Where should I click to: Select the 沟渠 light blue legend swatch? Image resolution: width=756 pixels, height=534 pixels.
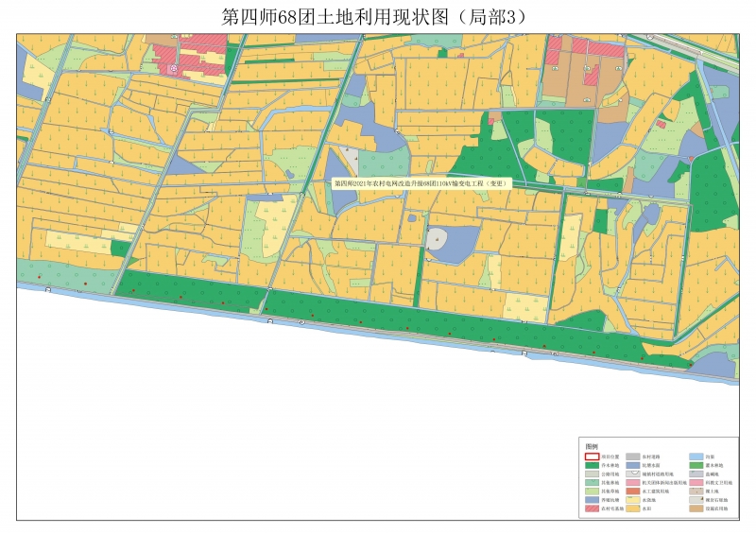tap(696, 456)
